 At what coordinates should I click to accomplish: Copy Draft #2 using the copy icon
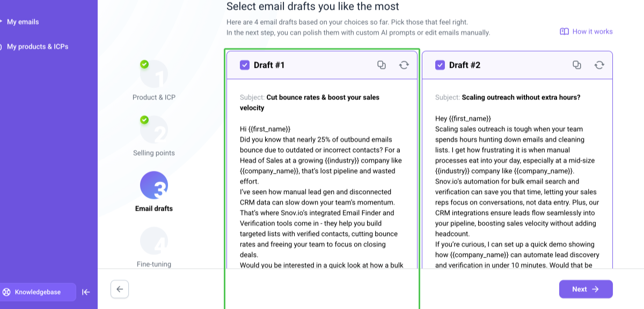click(x=577, y=65)
